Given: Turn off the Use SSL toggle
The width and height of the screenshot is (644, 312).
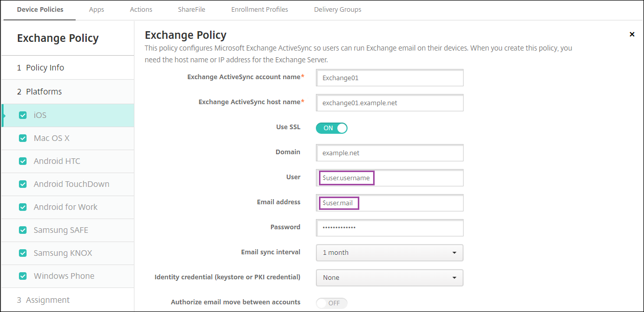Looking at the screenshot, I should [332, 128].
